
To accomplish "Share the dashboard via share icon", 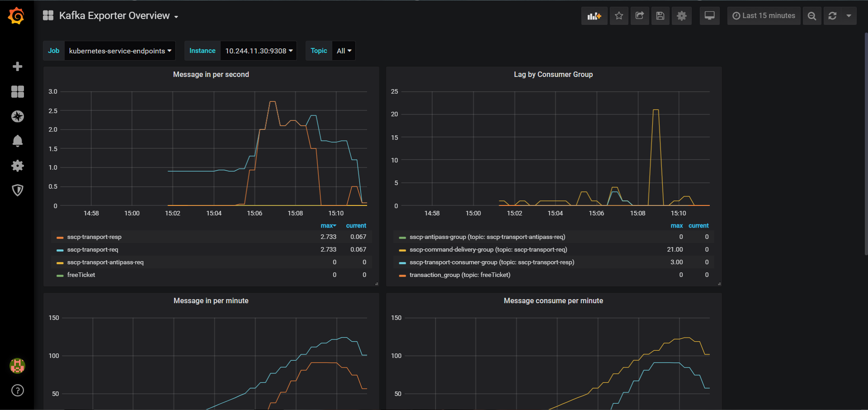I will 640,16.
